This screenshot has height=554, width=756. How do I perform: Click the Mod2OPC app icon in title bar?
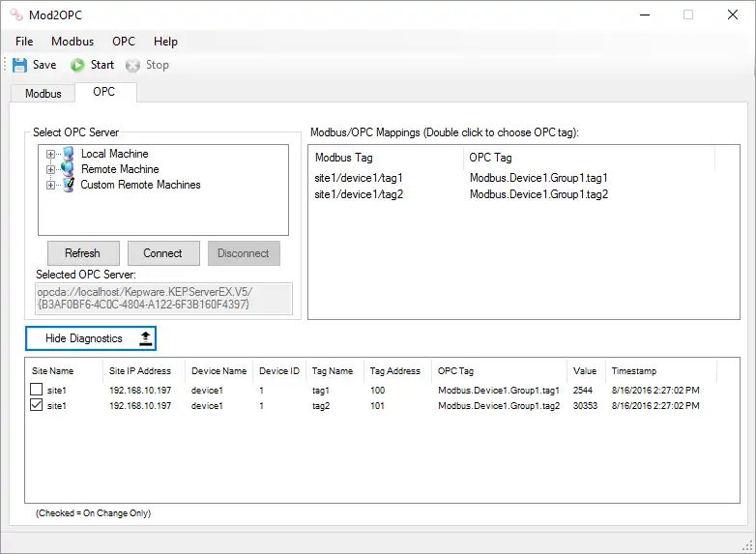click(x=16, y=15)
